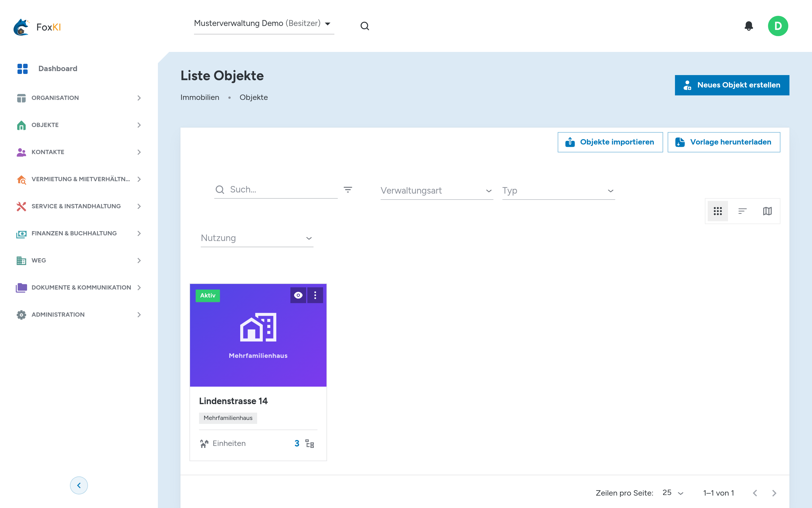Open three-dot menu on Lindenstrasse 14 card

pyautogui.click(x=315, y=295)
